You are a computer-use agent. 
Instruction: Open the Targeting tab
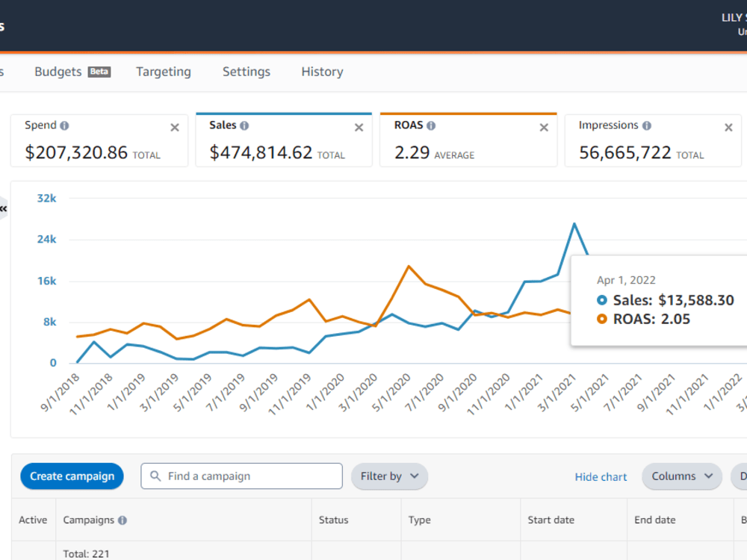164,72
